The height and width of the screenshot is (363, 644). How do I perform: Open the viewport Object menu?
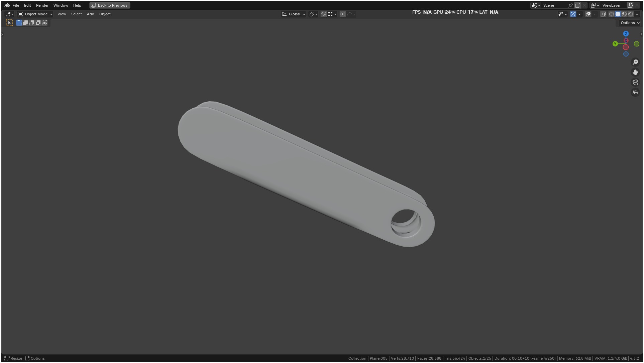[x=105, y=14]
